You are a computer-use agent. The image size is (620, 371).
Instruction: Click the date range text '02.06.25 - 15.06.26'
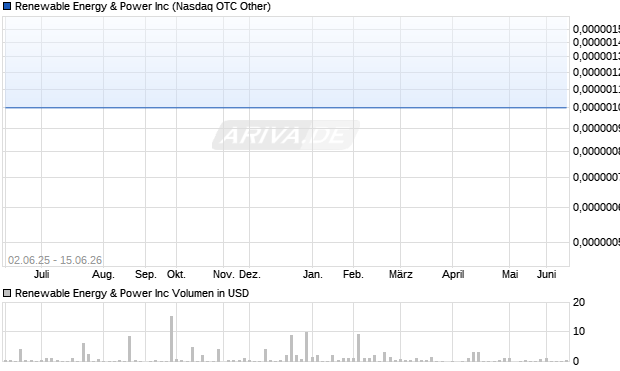[x=55, y=260]
